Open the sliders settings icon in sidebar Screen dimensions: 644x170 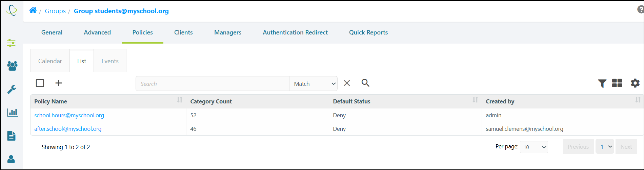[12, 43]
